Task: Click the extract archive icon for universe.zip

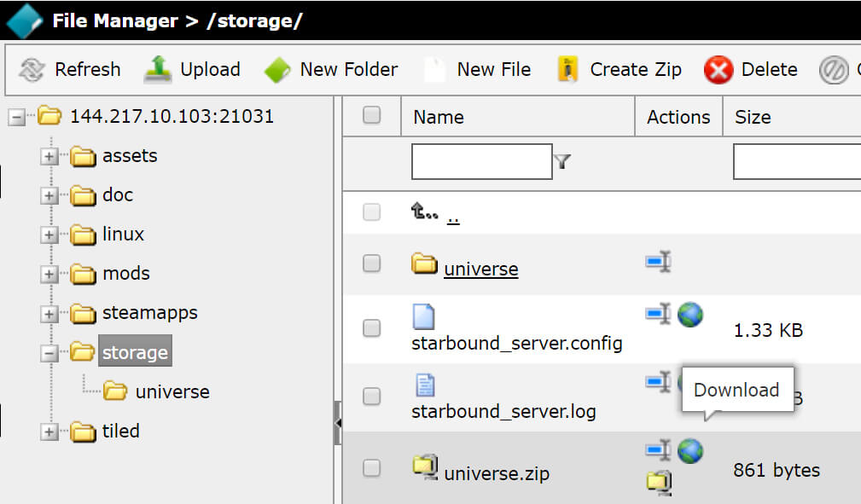Action: click(x=659, y=483)
